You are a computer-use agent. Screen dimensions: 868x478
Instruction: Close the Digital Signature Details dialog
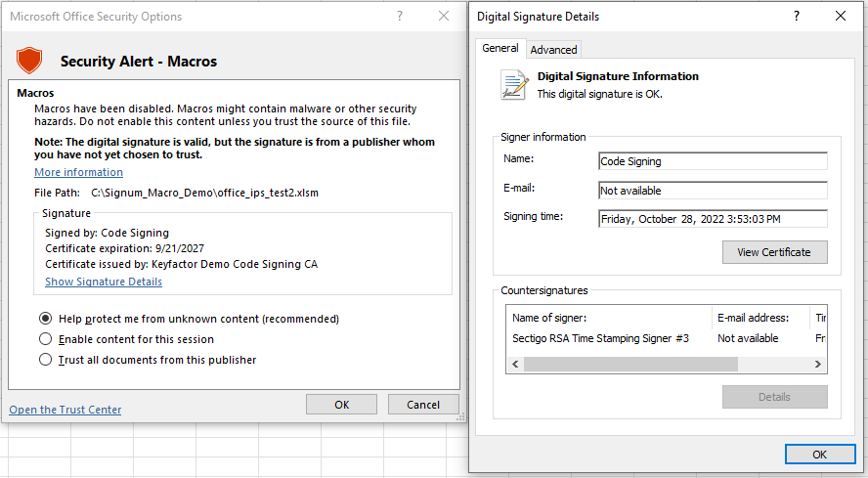(x=841, y=16)
